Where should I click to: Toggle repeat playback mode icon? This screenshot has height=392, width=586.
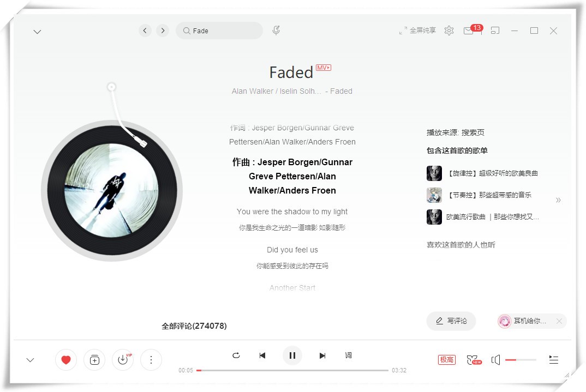tap(236, 355)
